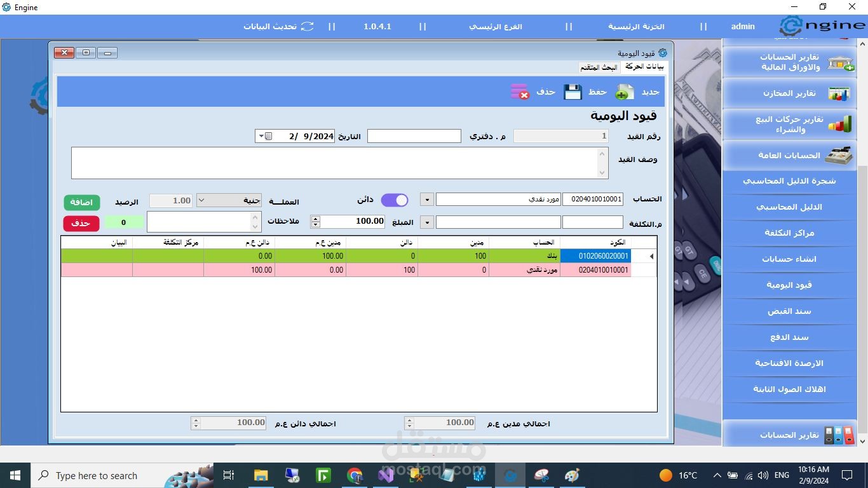The height and width of the screenshot is (488, 868).
Task: Click الفرع الرئيسي in the top bar
Action: 496,27
